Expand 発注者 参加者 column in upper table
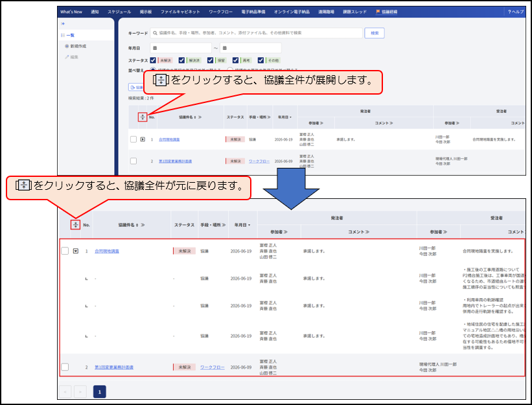This screenshot has width=532, height=405. click(x=321, y=122)
